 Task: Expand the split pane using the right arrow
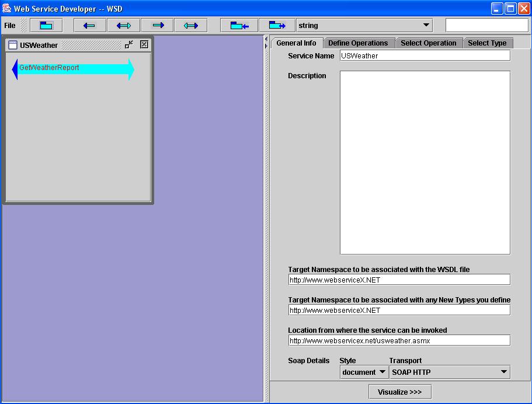266,46
